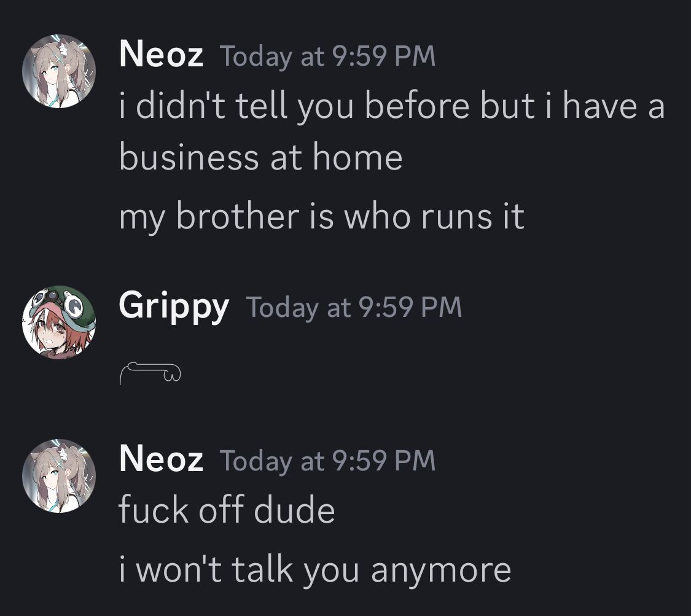Click the timestamp on Neoz's first message

[x=327, y=57]
